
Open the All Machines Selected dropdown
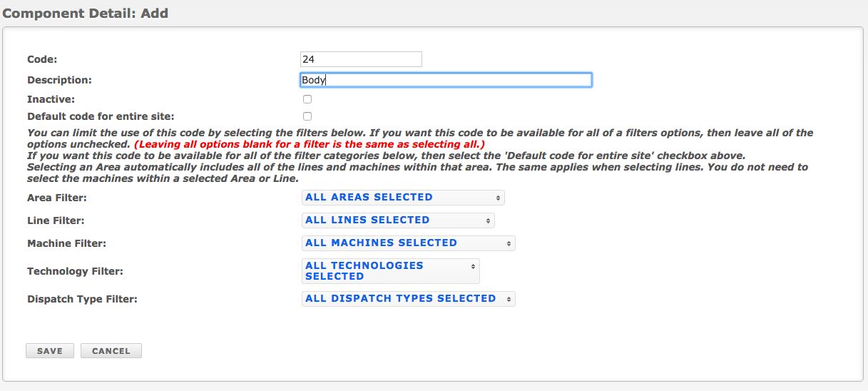[408, 243]
